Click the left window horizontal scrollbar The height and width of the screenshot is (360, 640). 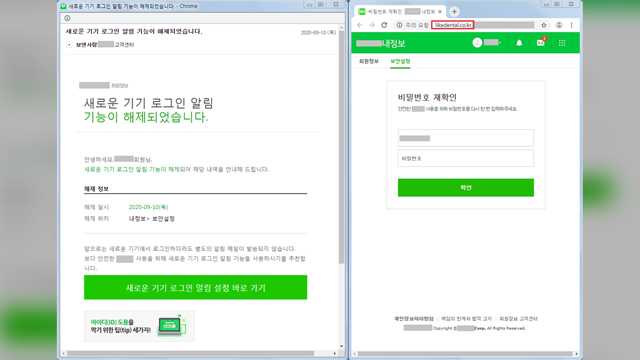pos(190,353)
